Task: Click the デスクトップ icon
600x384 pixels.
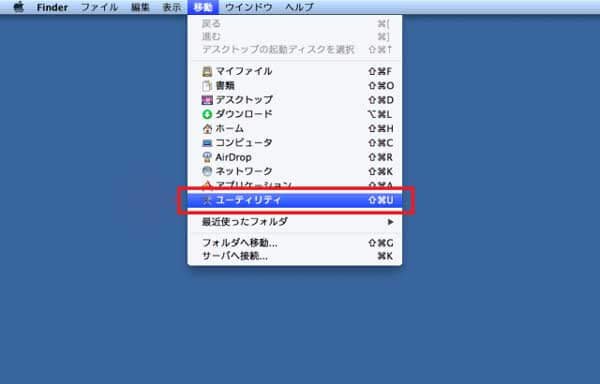Action: (x=207, y=100)
